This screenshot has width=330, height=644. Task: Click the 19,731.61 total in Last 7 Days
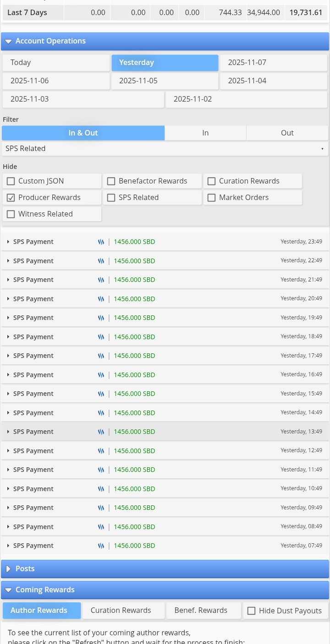click(x=306, y=12)
